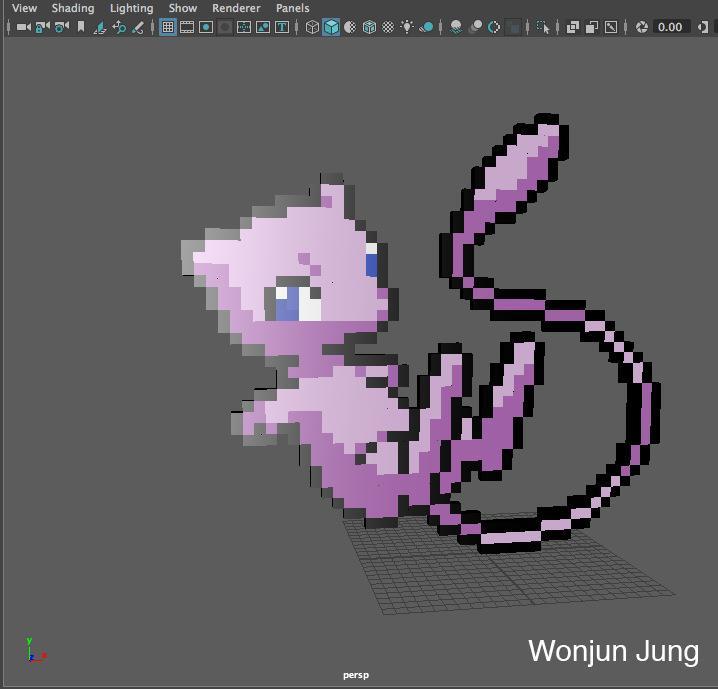Toggle the Film Gate display

tap(187, 27)
